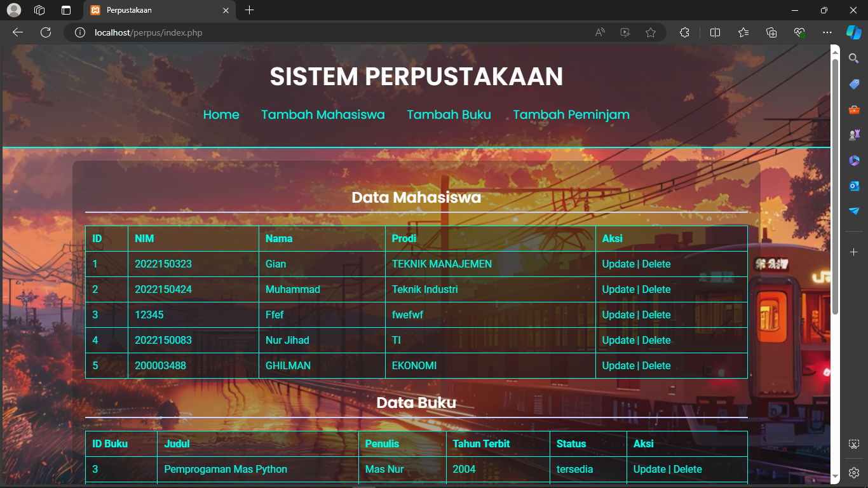Delete the GHILMAN student row
This screenshot has height=488, width=868.
[656, 366]
